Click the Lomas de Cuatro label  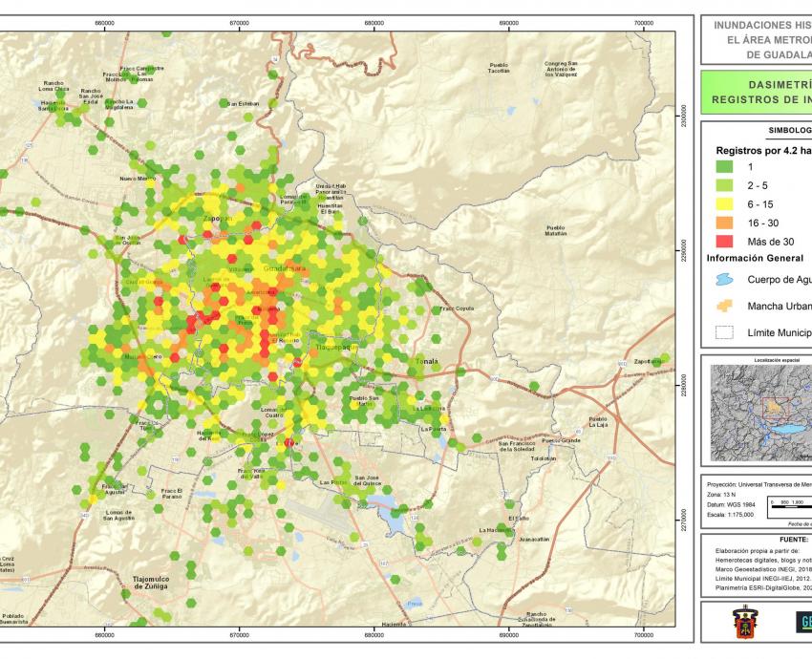[x=273, y=412]
